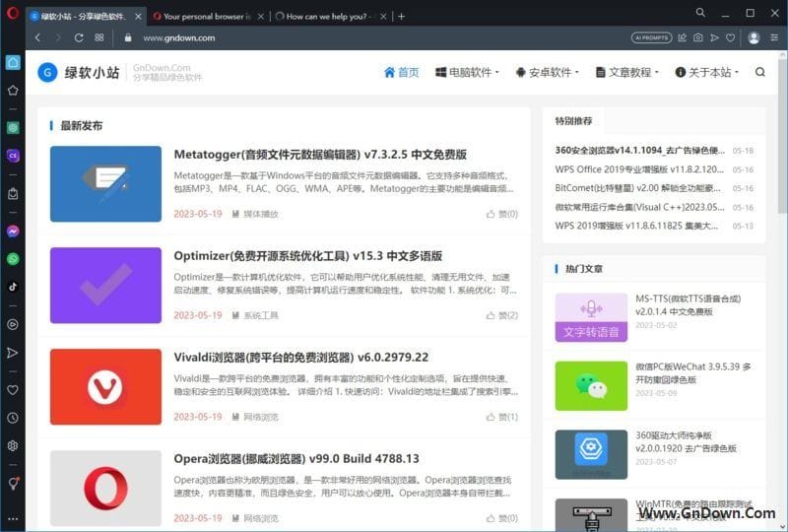Open the Opera浏览器 v99.0 article title
Viewport: 788px width, 532px height.
tap(296, 458)
